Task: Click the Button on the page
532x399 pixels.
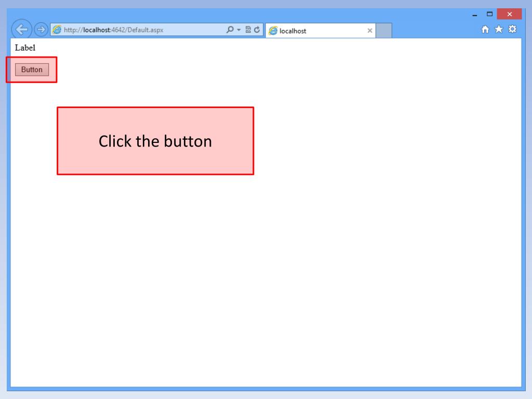Action: coord(32,70)
